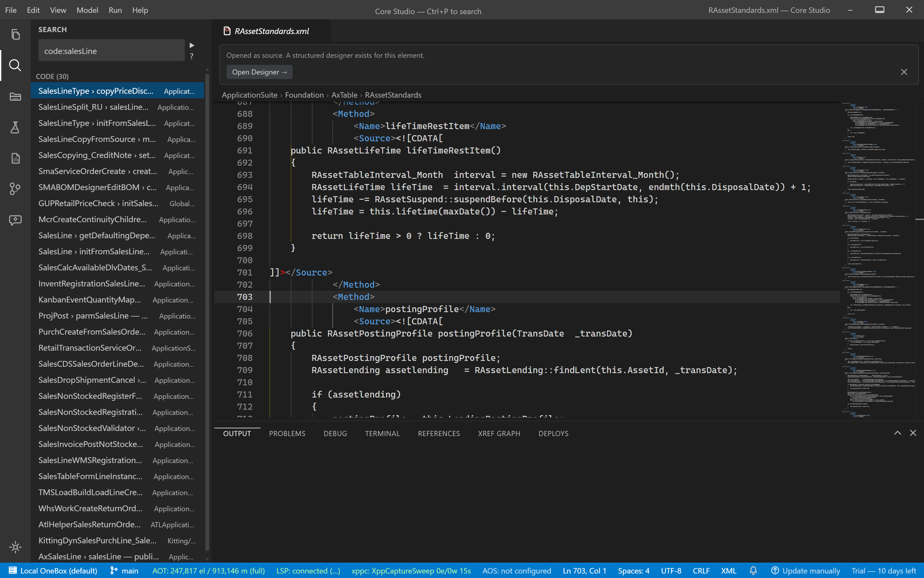
Task: Click the editor minimap
Action: (x=878, y=260)
